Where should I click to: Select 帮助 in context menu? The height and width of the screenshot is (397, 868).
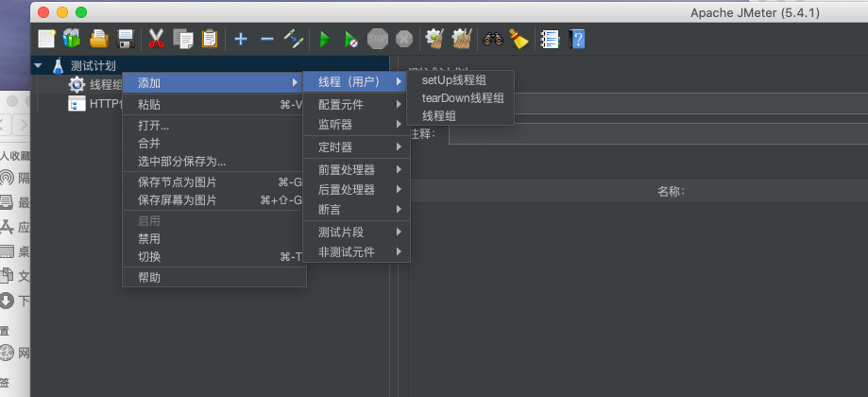[x=214, y=277]
